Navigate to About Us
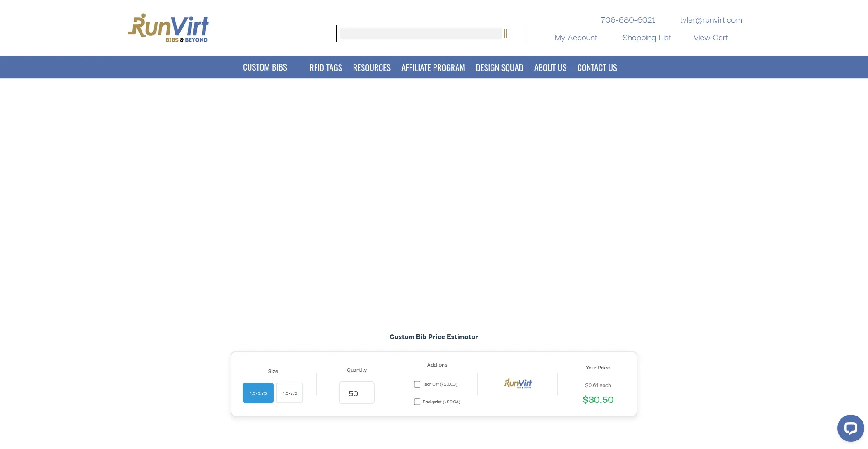This screenshot has width=868, height=449. (x=550, y=68)
